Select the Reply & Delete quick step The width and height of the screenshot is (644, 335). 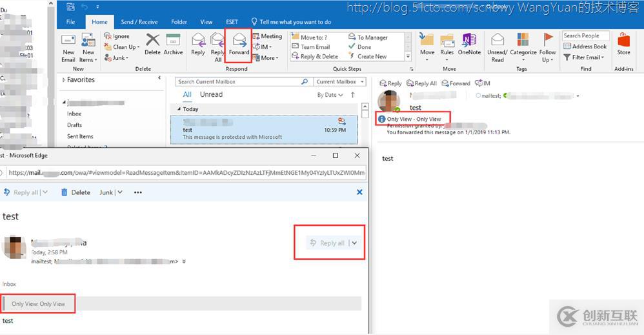point(315,56)
